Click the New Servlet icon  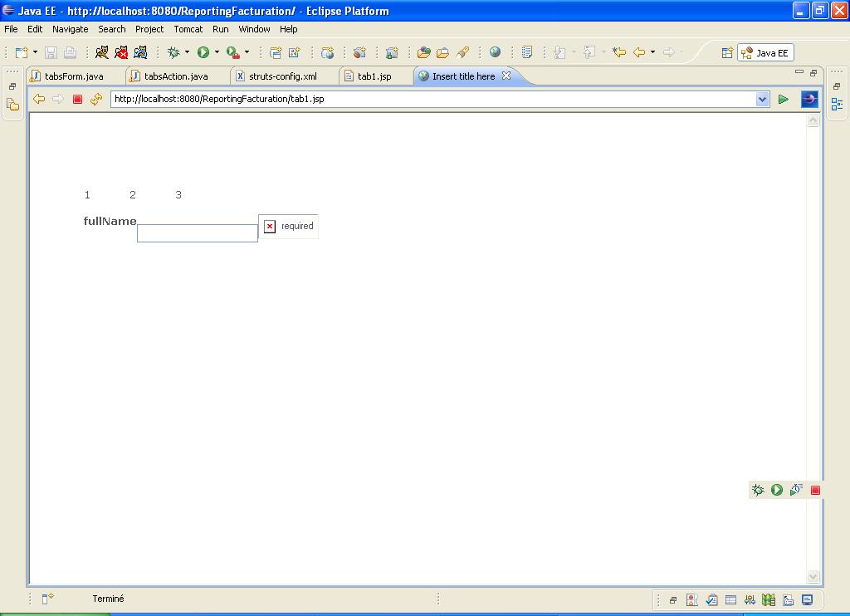(x=295, y=52)
